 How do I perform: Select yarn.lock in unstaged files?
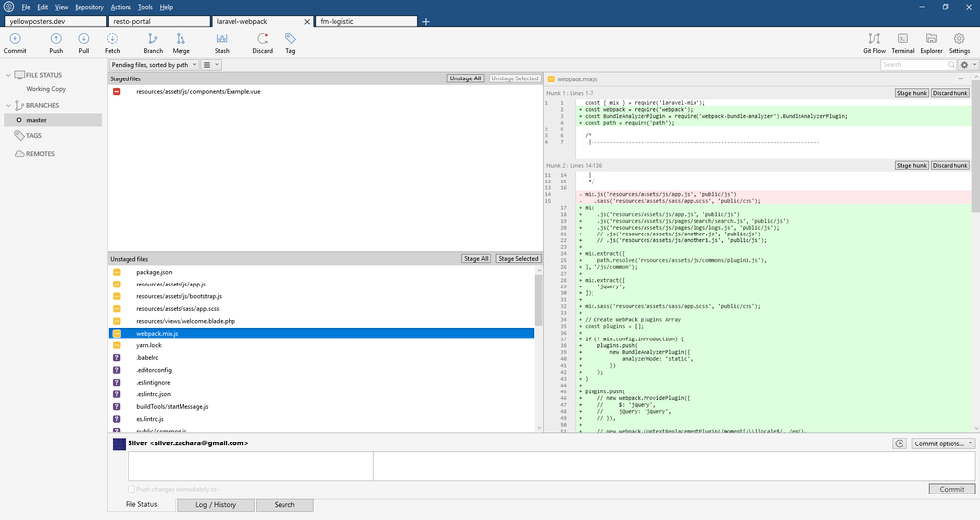point(321,345)
